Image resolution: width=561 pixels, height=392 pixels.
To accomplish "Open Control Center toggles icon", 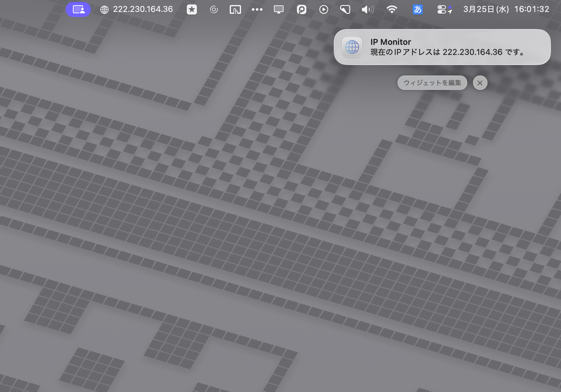I will tap(444, 10).
